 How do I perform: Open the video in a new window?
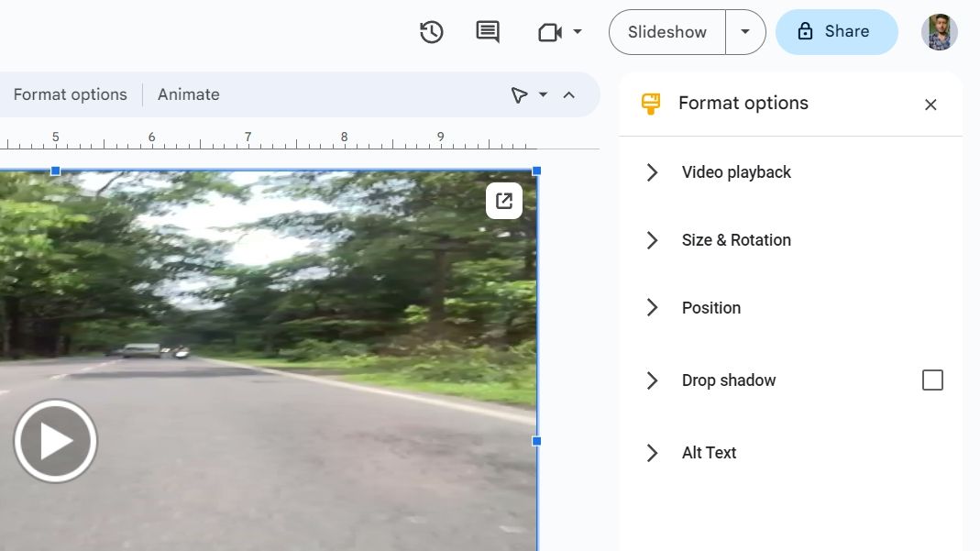click(x=504, y=200)
